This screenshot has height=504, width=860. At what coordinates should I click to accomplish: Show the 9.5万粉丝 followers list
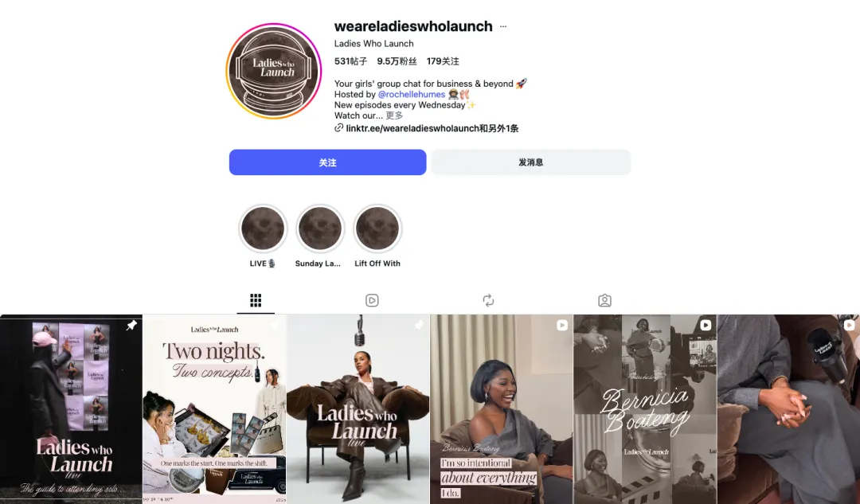[397, 61]
